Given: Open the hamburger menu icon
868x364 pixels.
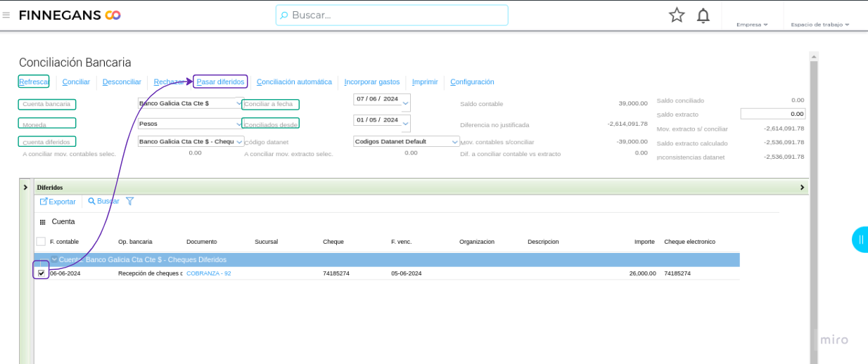Looking at the screenshot, I should pos(6,15).
